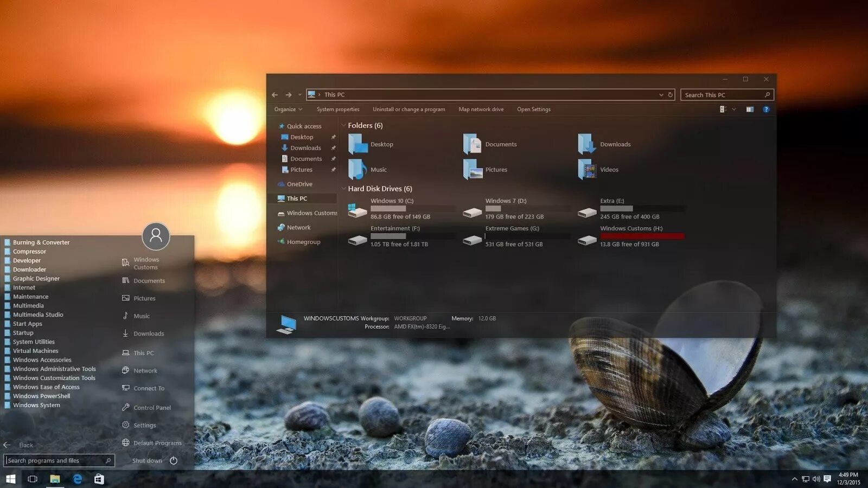
Task: Select the Windows Customs (H:) drive
Action: (631, 236)
